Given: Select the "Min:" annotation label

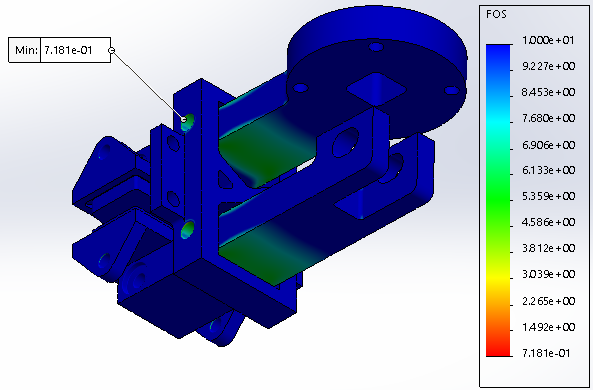Looking at the screenshot, I should coord(26,50).
